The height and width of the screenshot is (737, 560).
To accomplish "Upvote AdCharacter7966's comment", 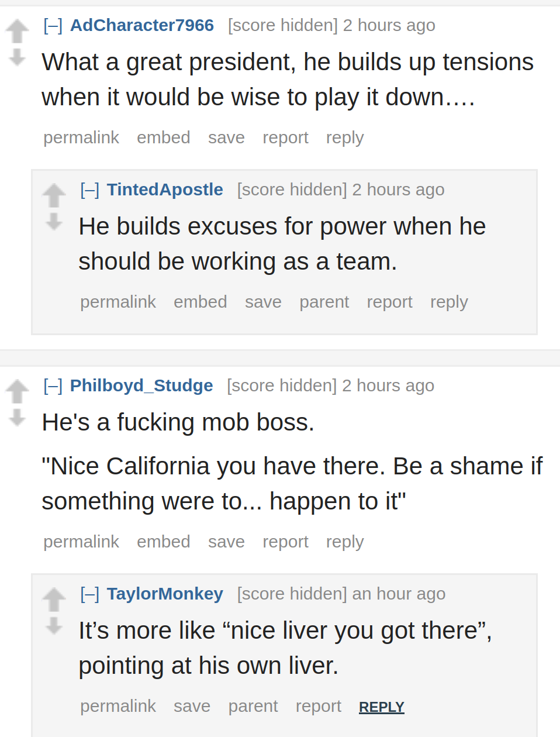I will coord(18,31).
